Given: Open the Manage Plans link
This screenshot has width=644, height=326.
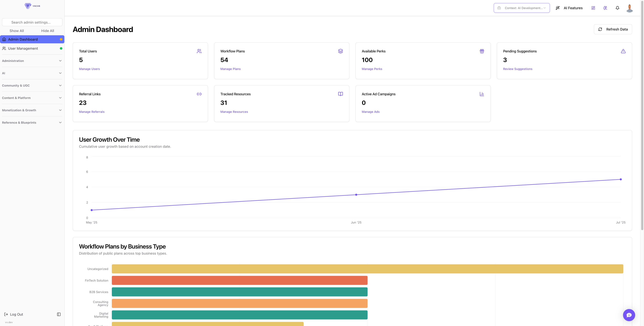Looking at the screenshot, I should 230,69.
